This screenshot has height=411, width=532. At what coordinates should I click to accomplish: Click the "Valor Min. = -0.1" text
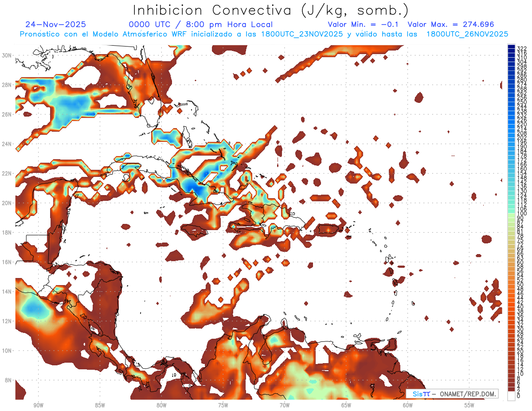pos(363,24)
